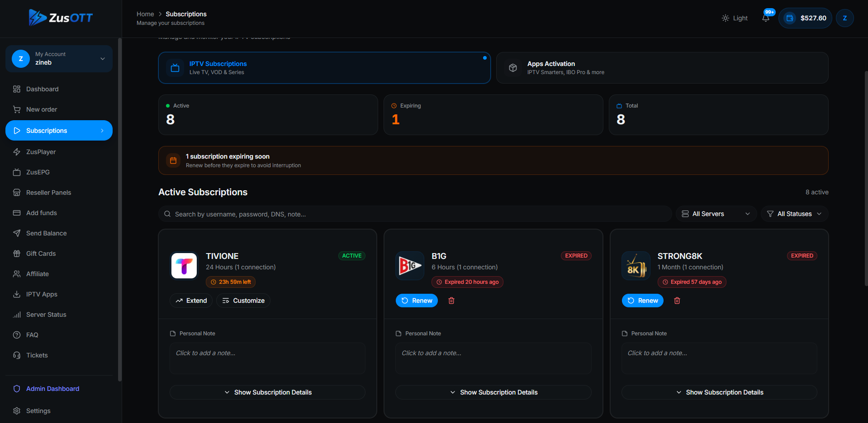Focus the subscription search field
The image size is (868, 423).
coord(415,214)
